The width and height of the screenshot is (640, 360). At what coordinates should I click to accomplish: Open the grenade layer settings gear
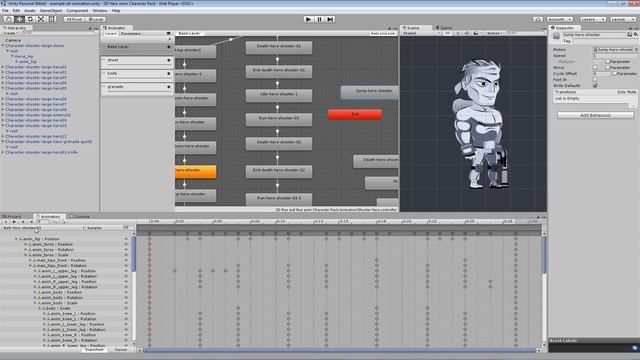[169, 87]
